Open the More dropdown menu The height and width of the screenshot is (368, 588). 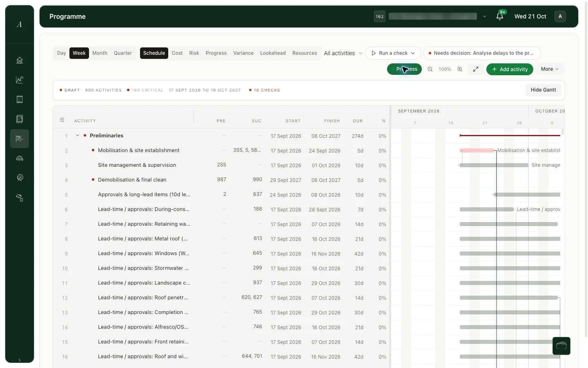(x=550, y=69)
